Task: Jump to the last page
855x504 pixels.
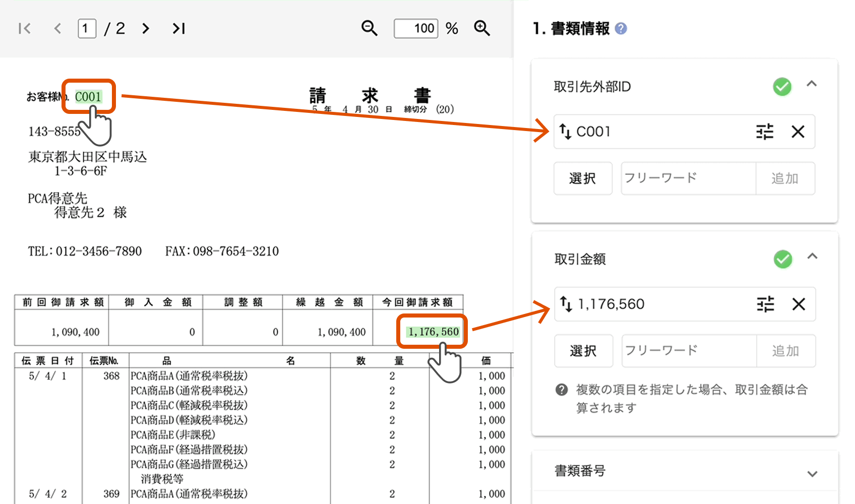Action: (x=178, y=29)
